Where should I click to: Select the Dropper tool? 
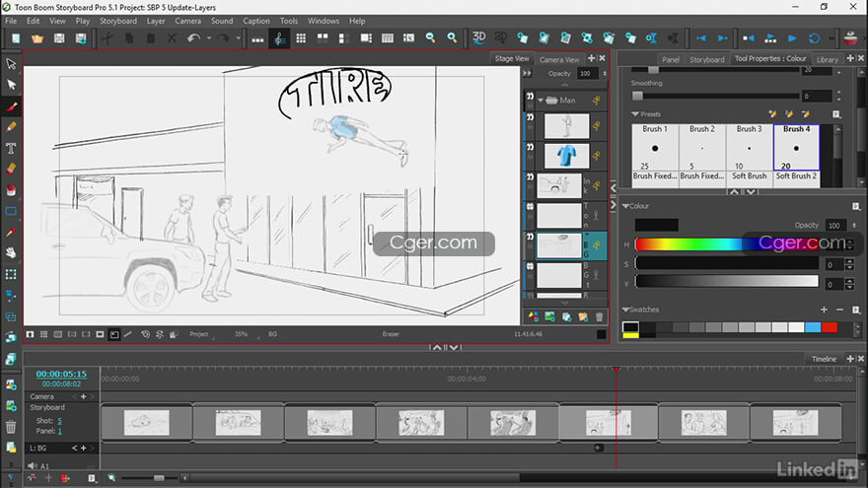pos(11,233)
